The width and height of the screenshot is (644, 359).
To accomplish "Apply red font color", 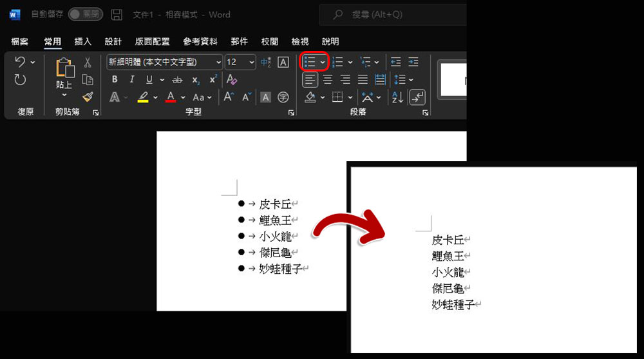I will point(171,97).
